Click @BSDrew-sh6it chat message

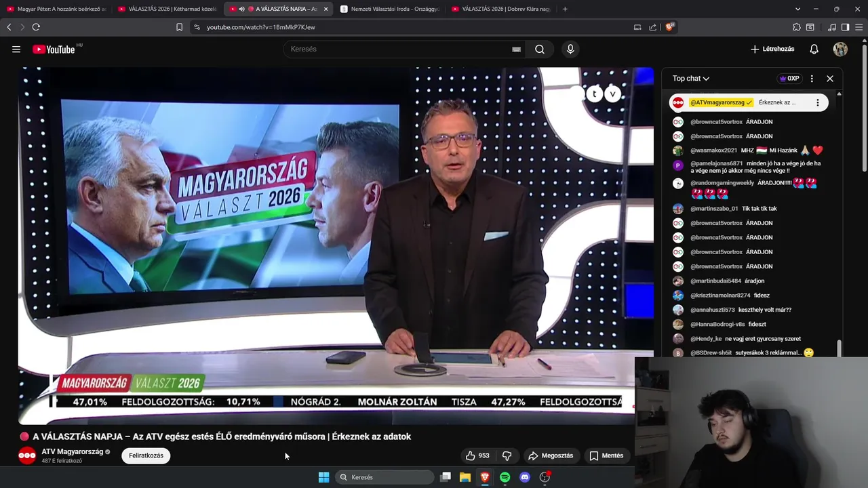click(751, 352)
